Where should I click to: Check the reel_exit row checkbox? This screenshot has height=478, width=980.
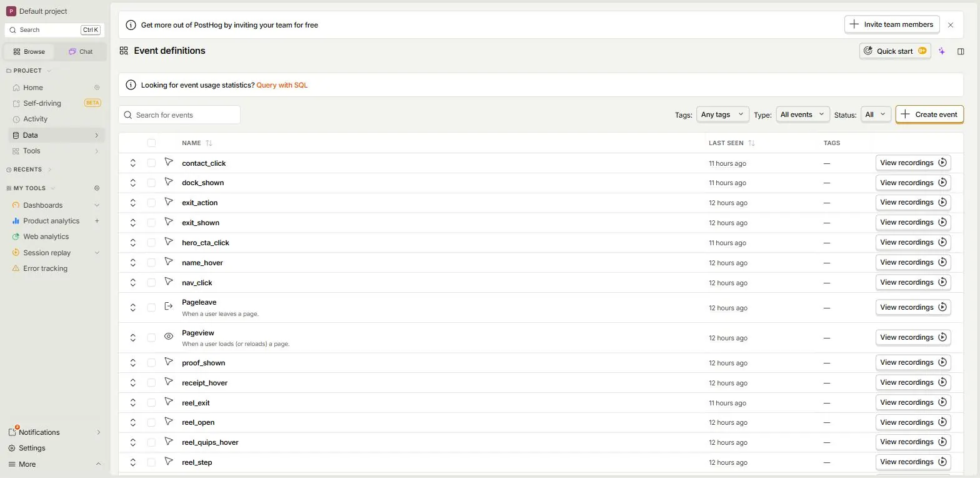[x=151, y=403]
